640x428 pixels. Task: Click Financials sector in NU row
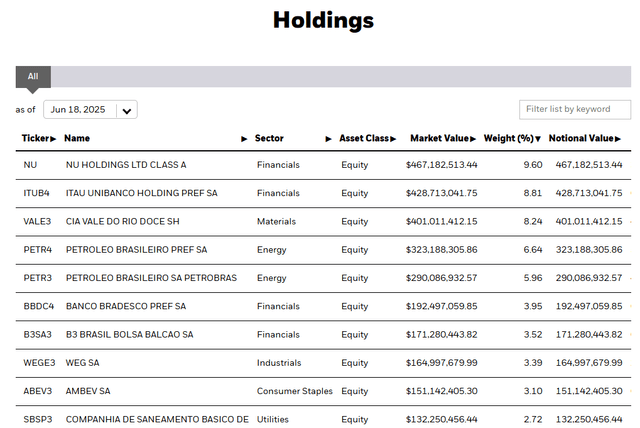point(278,165)
